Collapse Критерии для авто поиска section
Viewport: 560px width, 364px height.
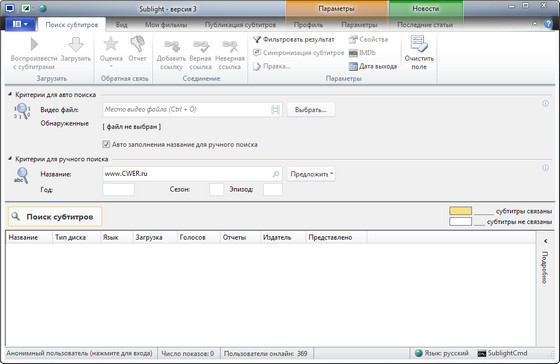point(10,94)
